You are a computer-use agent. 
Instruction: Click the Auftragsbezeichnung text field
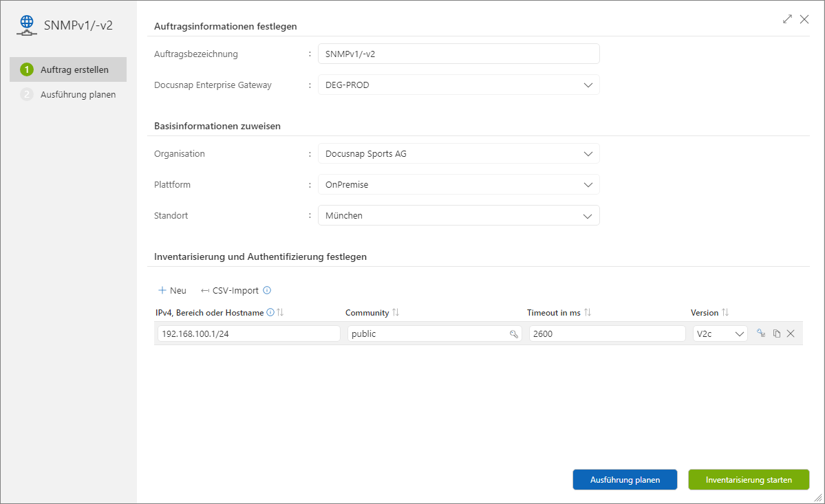[459, 54]
